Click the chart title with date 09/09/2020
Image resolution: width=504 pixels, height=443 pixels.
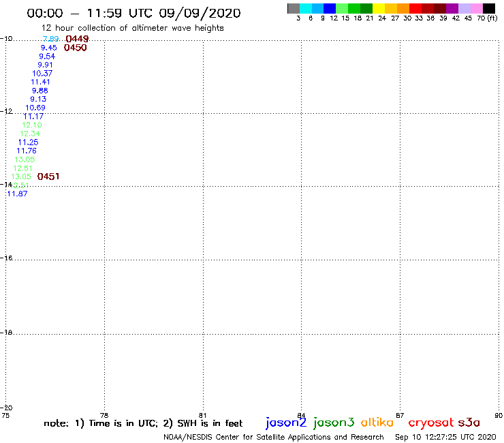click(133, 14)
